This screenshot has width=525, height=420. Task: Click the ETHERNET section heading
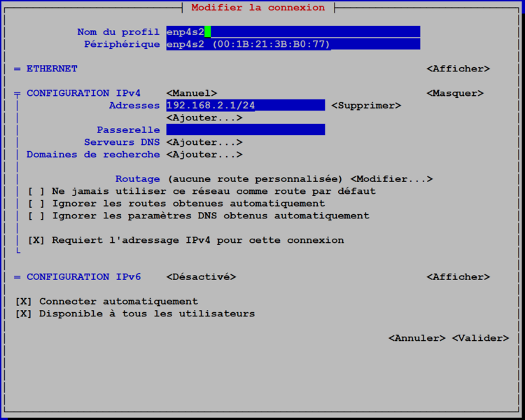pos(52,69)
